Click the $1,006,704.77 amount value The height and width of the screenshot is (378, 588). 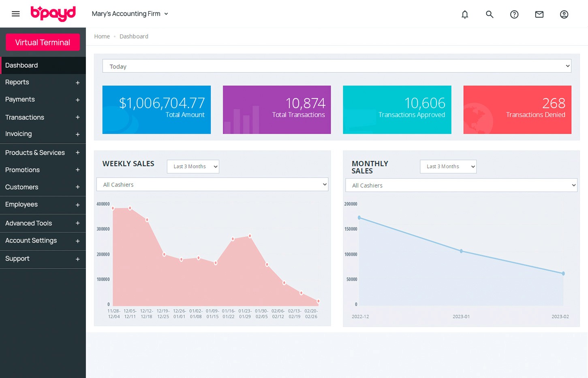[162, 103]
